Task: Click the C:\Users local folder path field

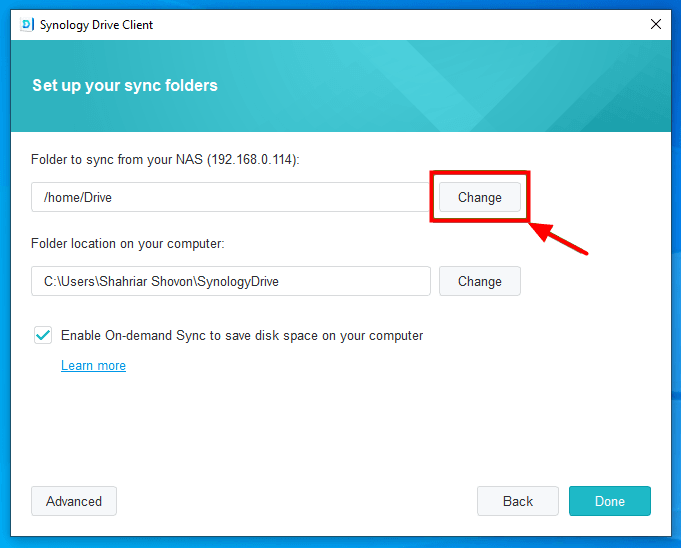Action: (x=230, y=281)
